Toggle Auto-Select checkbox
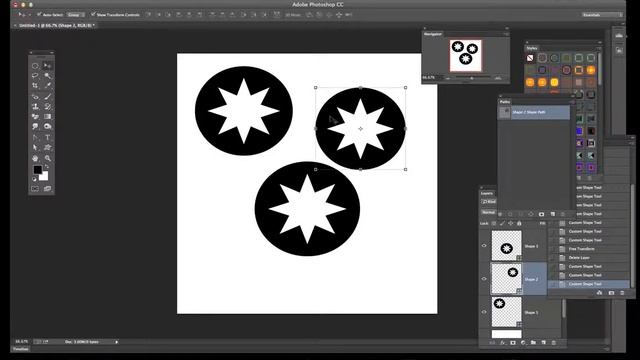Viewport: 640px width, 360px height. point(39,15)
